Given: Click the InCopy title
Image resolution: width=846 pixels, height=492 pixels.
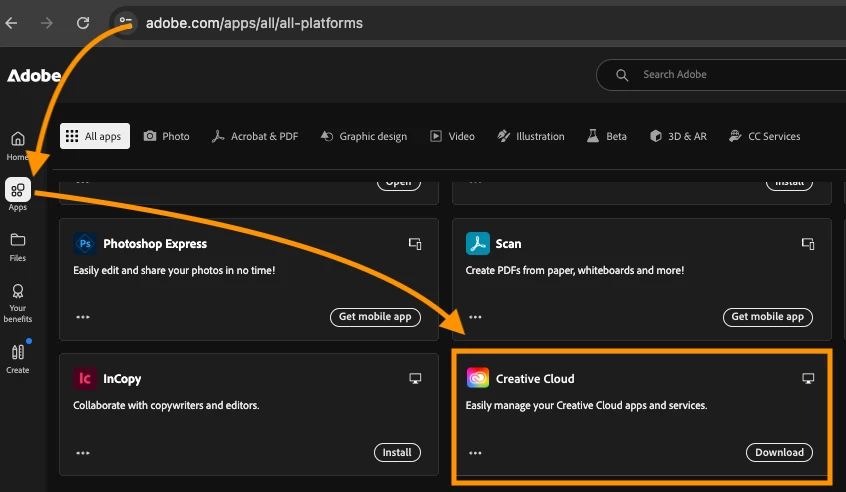Looking at the screenshot, I should [122, 379].
